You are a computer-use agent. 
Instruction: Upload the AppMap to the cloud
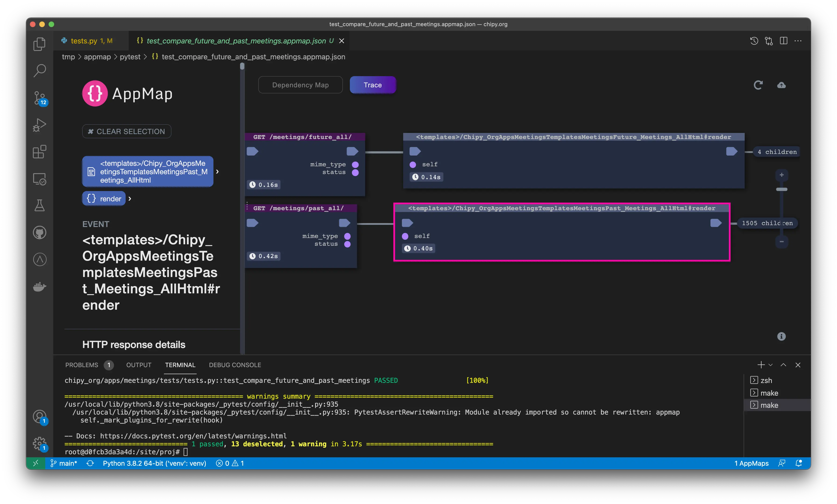coord(781,85)
